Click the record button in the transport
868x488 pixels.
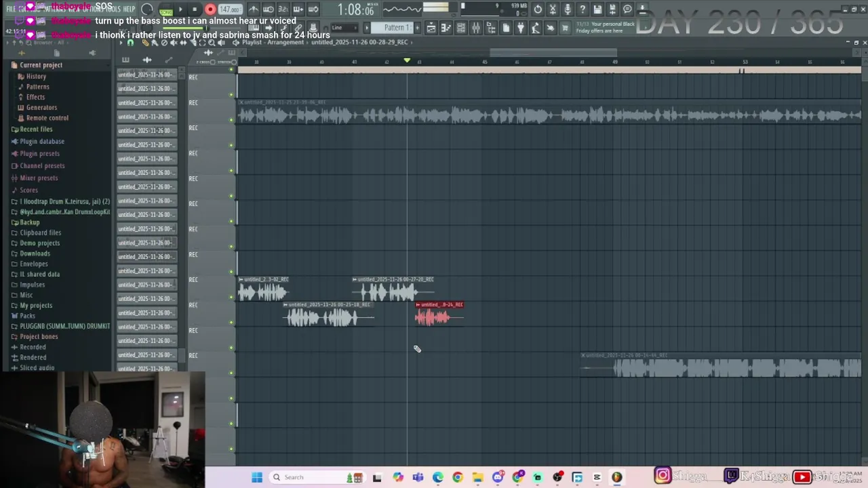coord(210,9)
